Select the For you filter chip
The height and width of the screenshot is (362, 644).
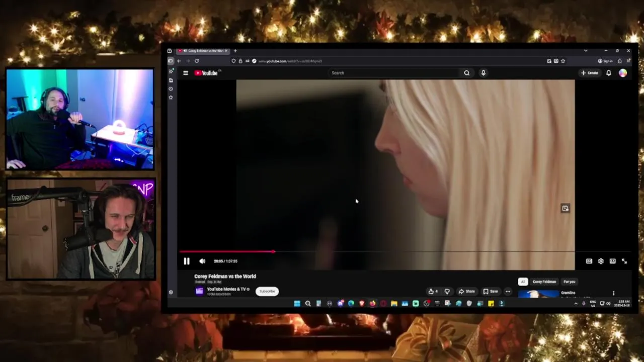coord(569,282)
